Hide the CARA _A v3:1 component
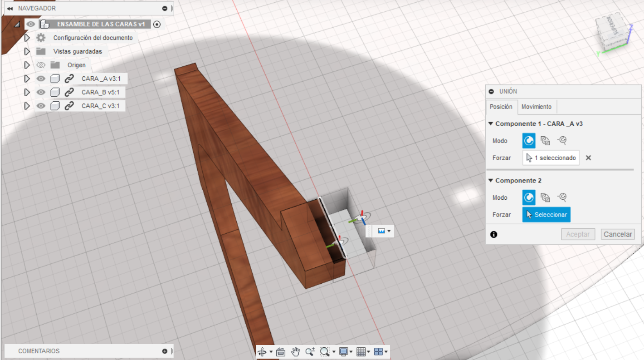The image size is (644, 360). point(41,79)
